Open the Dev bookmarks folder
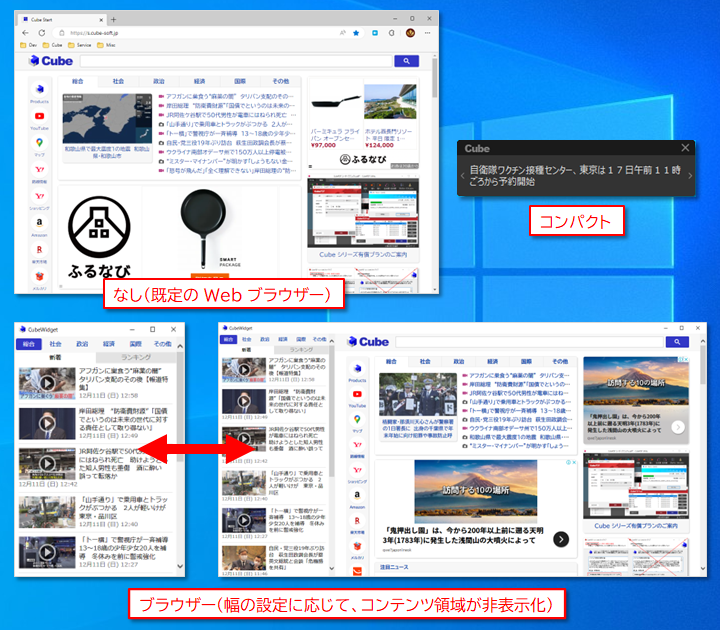The width and height of the screenshot is (720, 630). pos(28,45)
